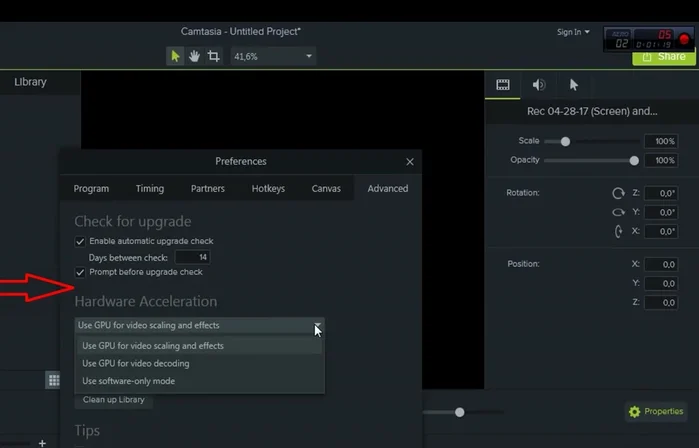This screenshot has width=699, height=448.
Task: Click the X rotation icon
Action: click(x=618, y=231)
